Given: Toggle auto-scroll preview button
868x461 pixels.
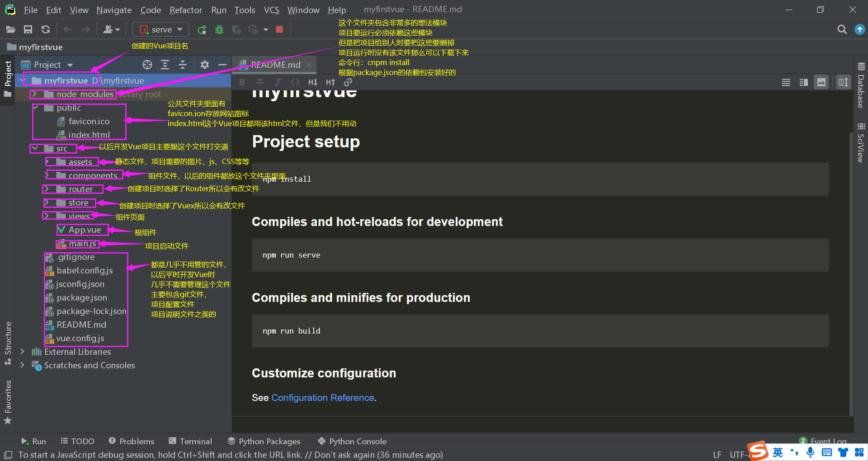Looking at the screenshot, I should pos(844,82).
